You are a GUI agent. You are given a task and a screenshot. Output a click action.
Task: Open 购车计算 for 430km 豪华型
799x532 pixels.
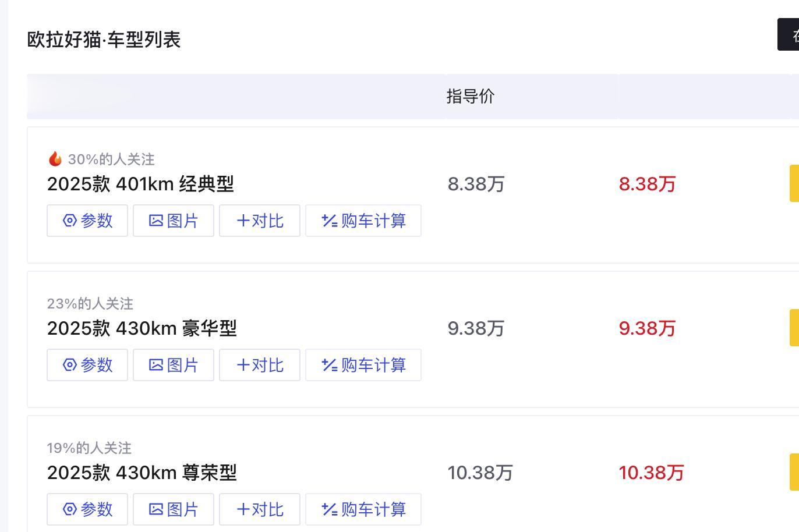(363, 365)
